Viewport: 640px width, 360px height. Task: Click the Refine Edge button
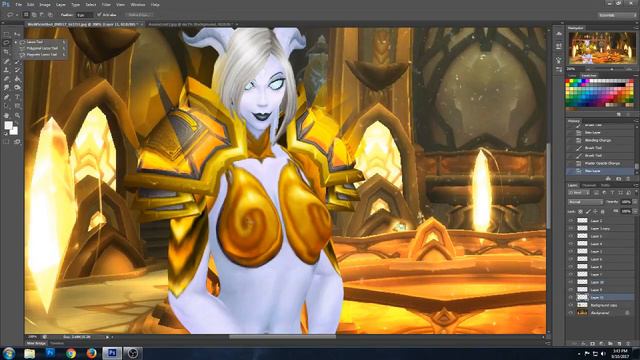(138, 15)
